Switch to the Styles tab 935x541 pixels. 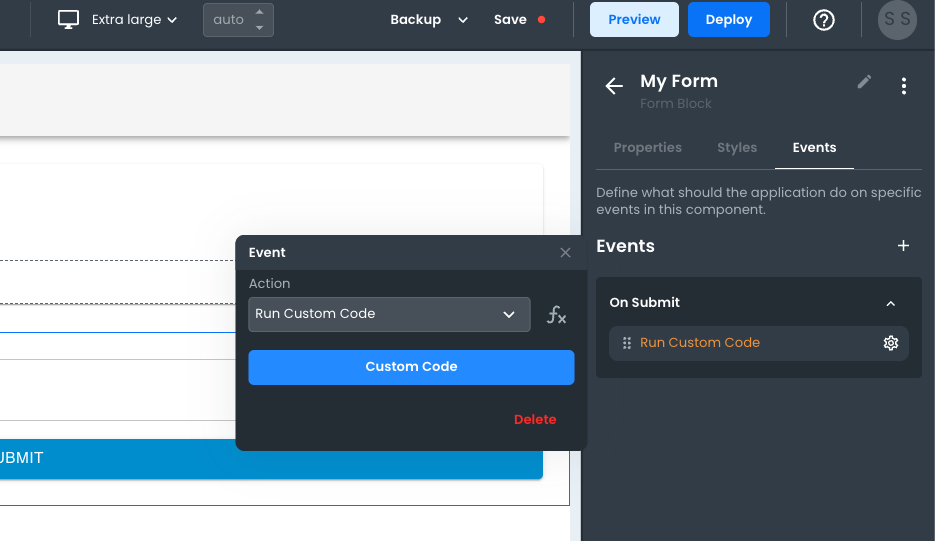(736, 148)
